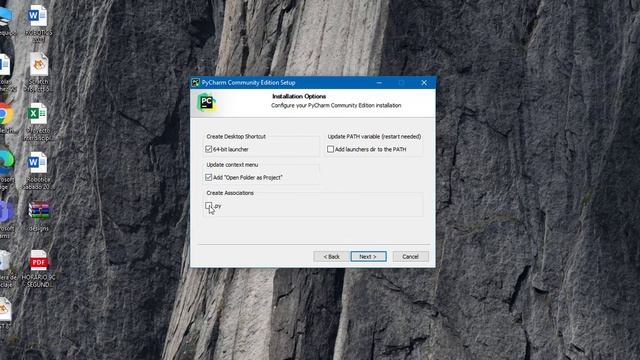The height and width of the screenshot is (360, 640).
Task: Click the Back button
Action: click(331, 256)
